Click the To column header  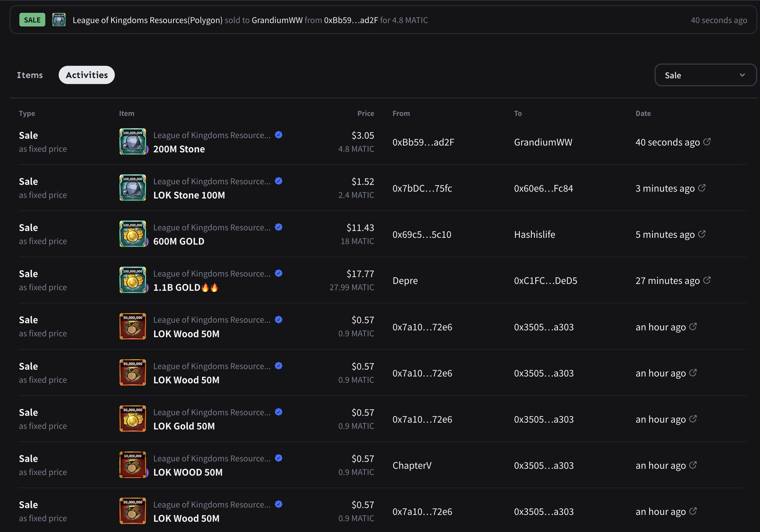518,113
